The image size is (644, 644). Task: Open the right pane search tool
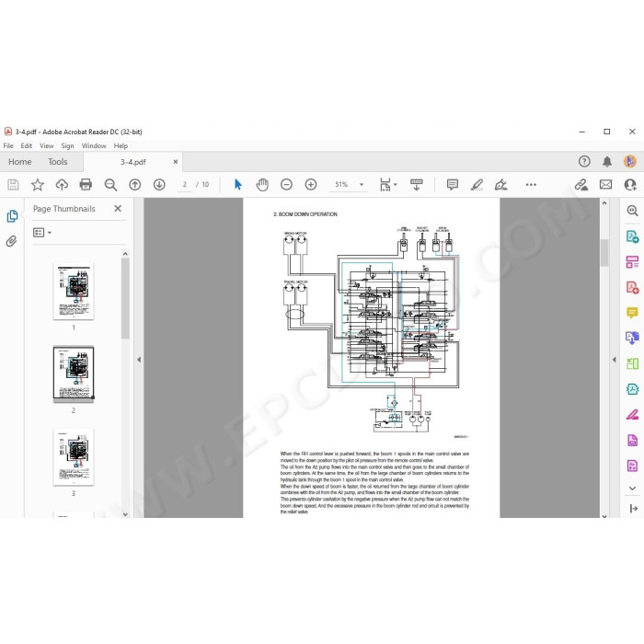[633, 211]
